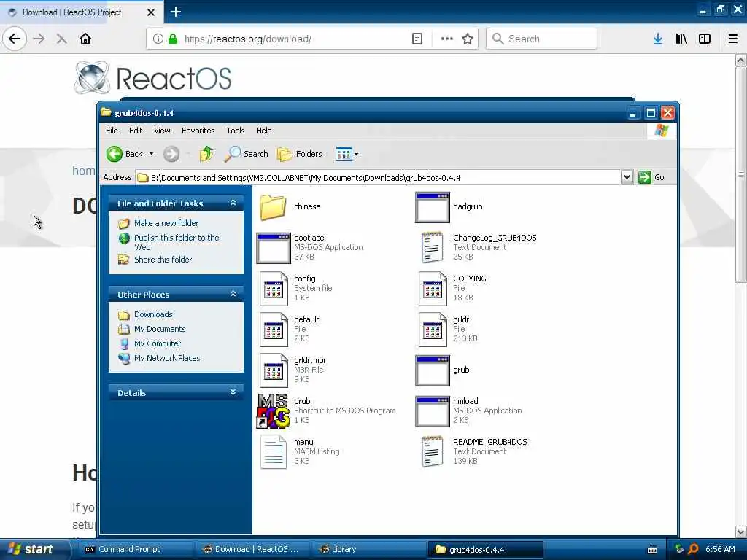
Task: Open the Favorites menu
Action: tap(198, 131)
